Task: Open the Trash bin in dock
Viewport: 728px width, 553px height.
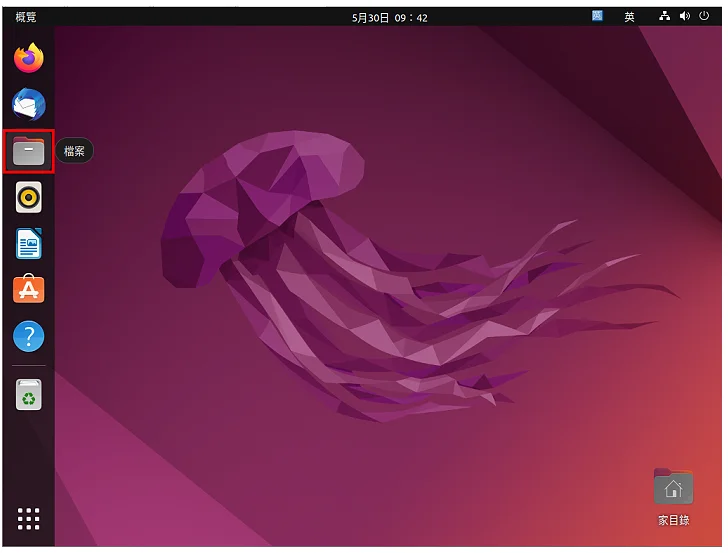Action: click(x=29, y=395)
